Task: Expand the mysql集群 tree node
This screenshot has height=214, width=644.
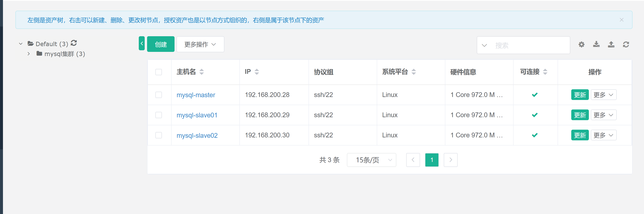Action: [29, 54]
